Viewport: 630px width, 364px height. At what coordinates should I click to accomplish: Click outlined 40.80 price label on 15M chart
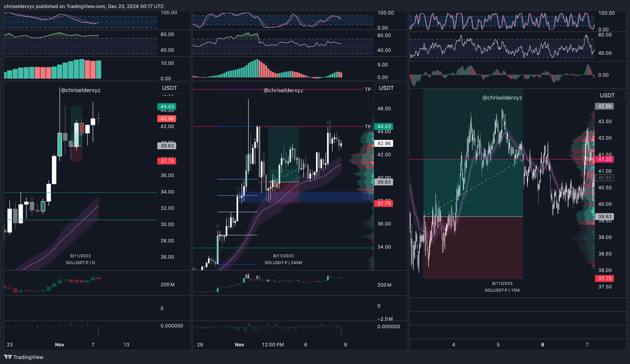pyautogui.click(x=604, y=178)
